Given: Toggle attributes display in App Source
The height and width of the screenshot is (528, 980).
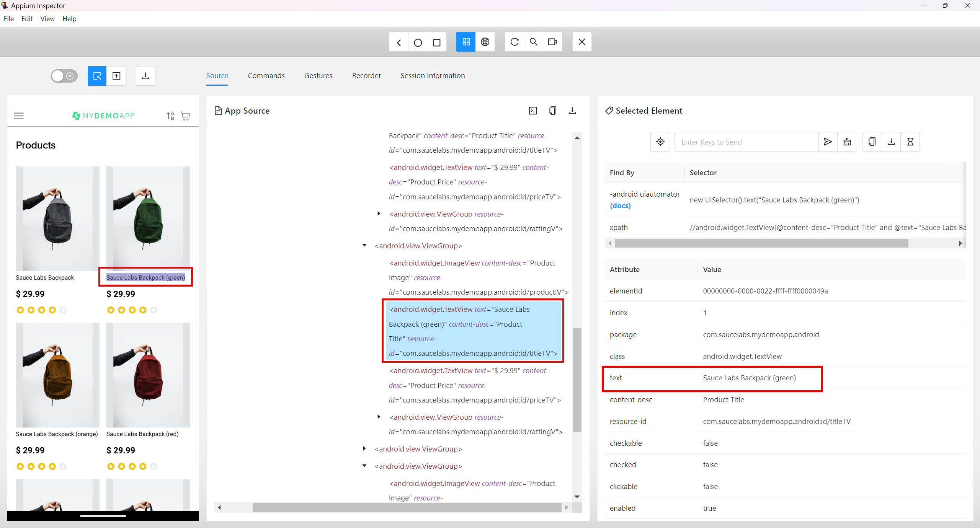Looking at the screenshot, I should [533, 111].
